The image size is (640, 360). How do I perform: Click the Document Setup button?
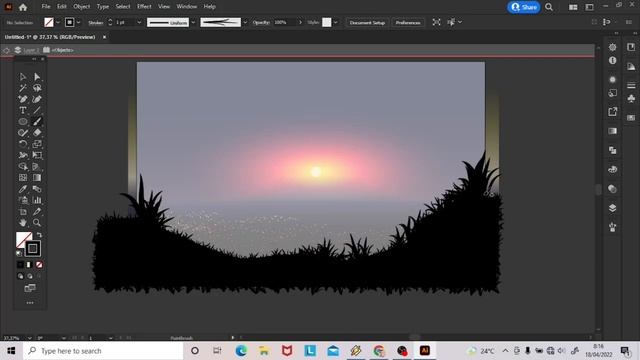[367, 22]
